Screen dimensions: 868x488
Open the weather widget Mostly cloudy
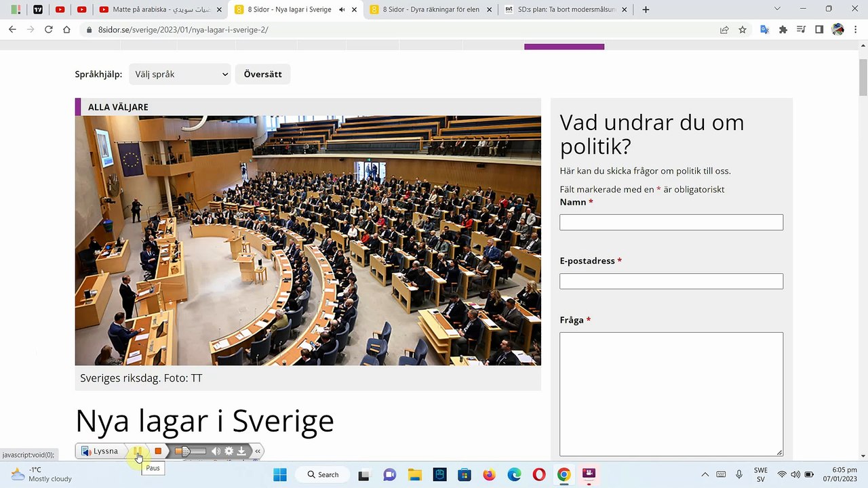click(x=42, y=474)
